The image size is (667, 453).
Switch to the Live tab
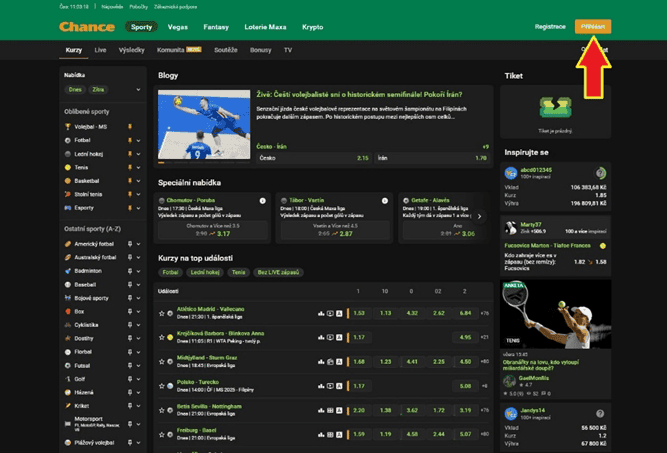pyautogui.click(x=100, y=50)
